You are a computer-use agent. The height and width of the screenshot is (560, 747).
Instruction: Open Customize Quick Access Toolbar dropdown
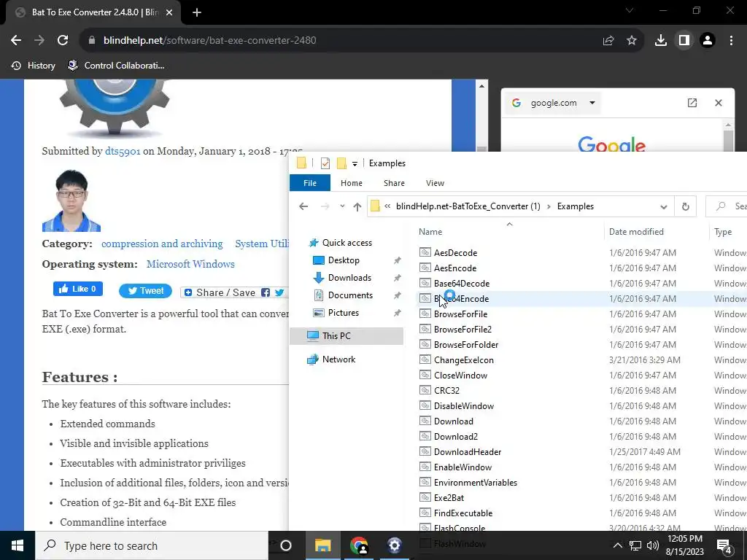click(x=355, y=164)
